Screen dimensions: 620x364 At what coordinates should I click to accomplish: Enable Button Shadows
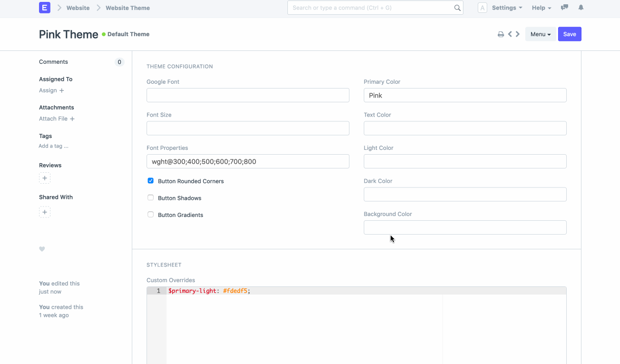pos(150,197)
